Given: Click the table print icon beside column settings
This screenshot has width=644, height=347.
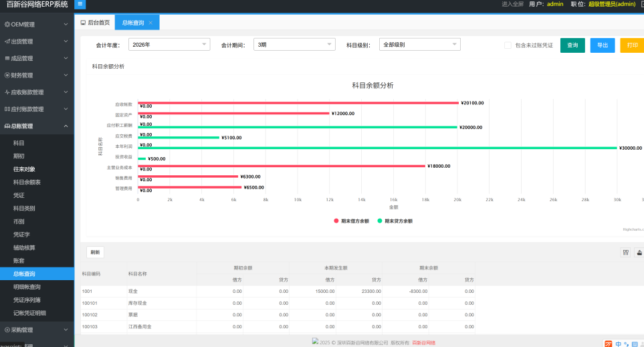Looking at the screenshot, I should click(x=639, y=252).
